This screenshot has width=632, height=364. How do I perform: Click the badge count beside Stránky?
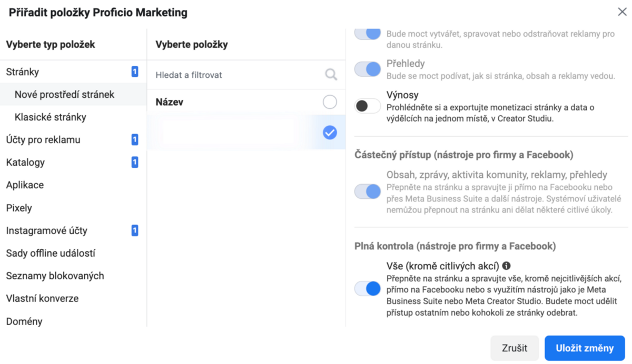pyautogui.click(x=135, y=72)
